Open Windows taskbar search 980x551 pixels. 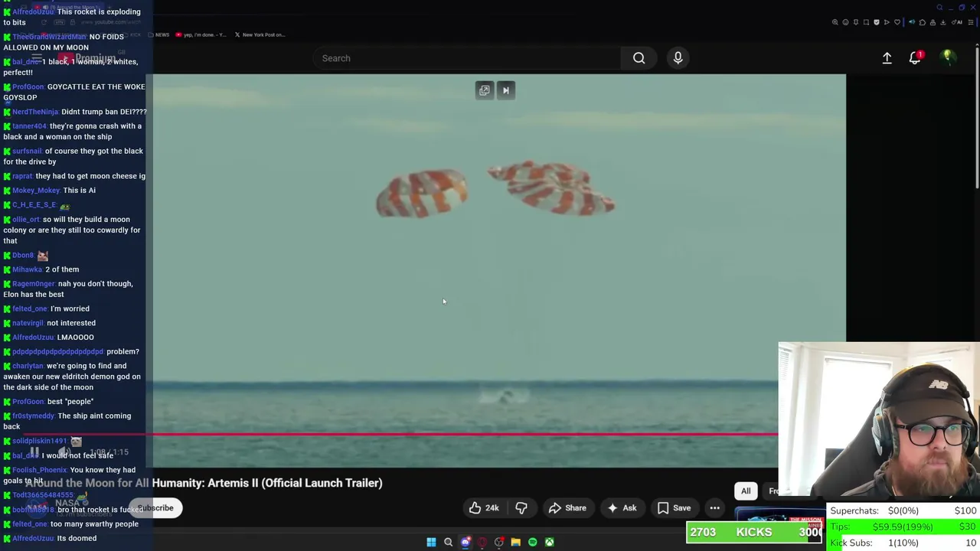(448, 542)
